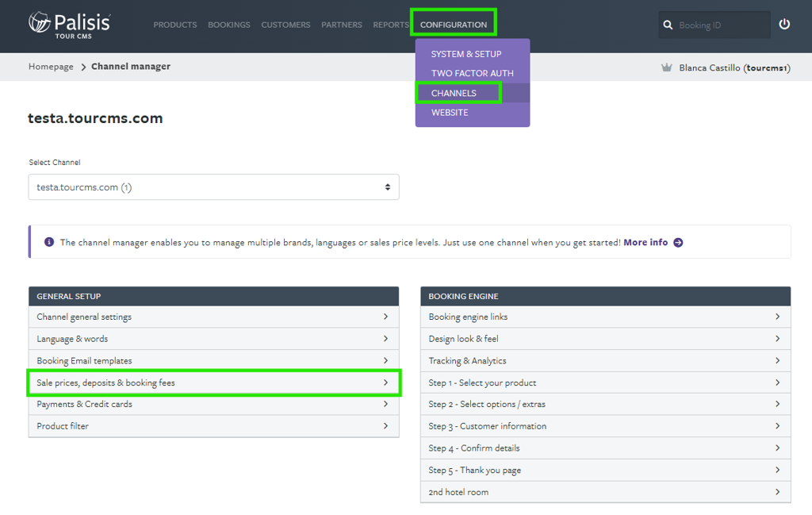Open Step 1 - Select your product
The image size is (812, 515).
coord(605,383)
